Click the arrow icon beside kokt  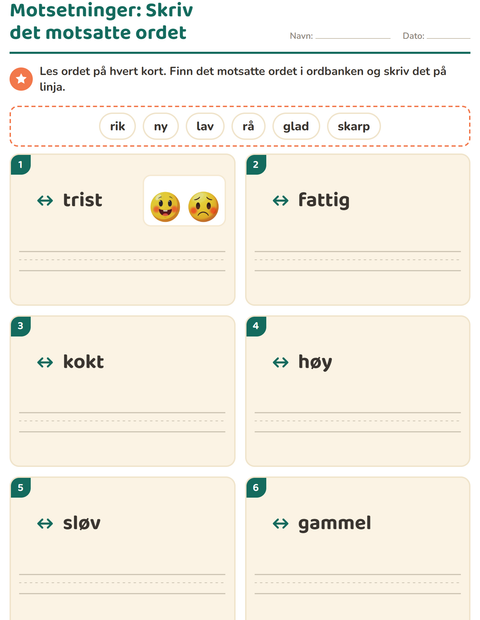click(x=45, y=362)
